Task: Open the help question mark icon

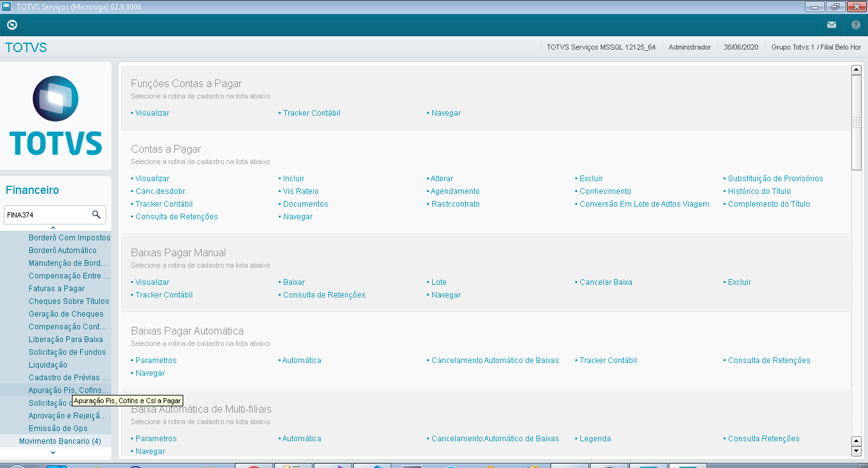Action: pos(856,25)
